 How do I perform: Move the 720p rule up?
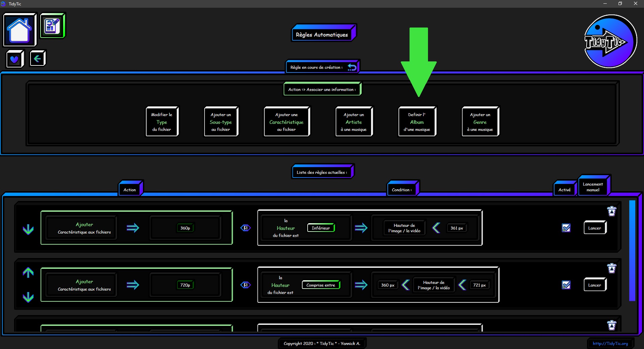28,273
